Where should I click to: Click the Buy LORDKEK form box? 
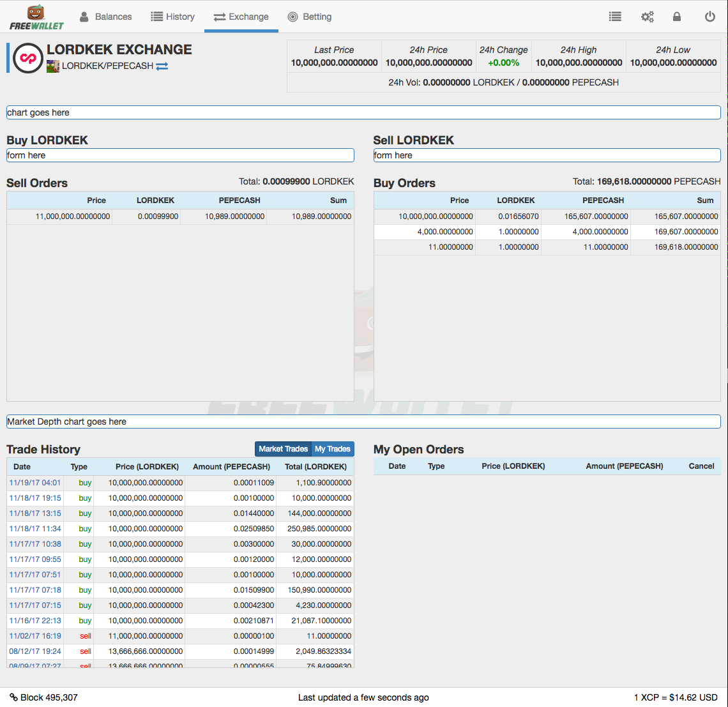[x=180, y=155]
